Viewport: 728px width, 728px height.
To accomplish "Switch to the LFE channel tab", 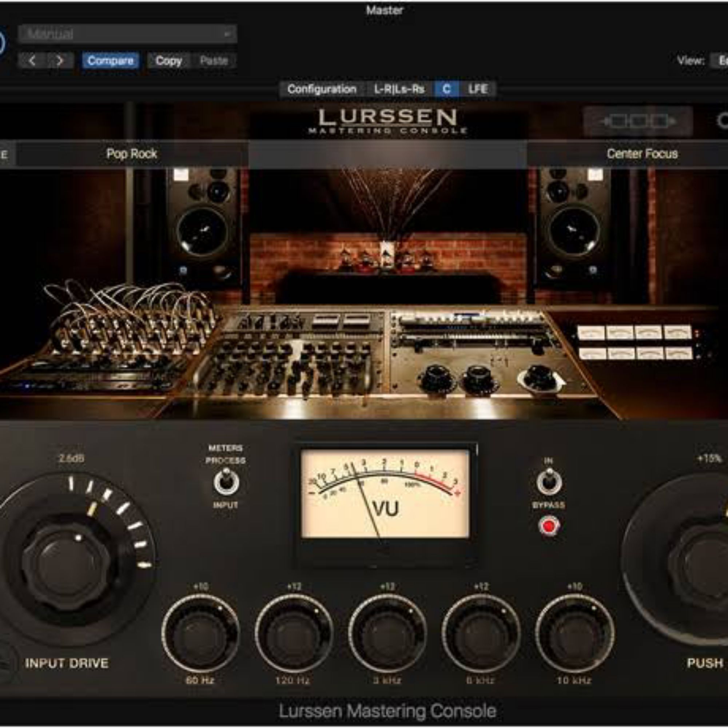I will pos(478,89).
